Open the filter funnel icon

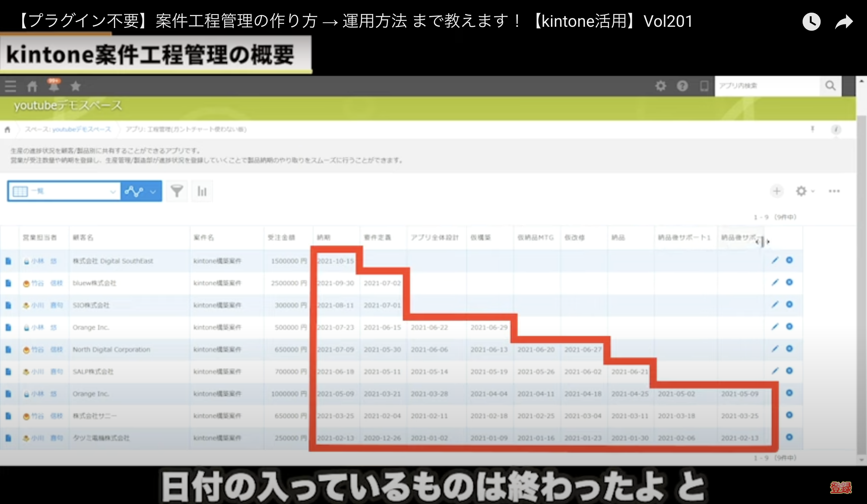177,191
